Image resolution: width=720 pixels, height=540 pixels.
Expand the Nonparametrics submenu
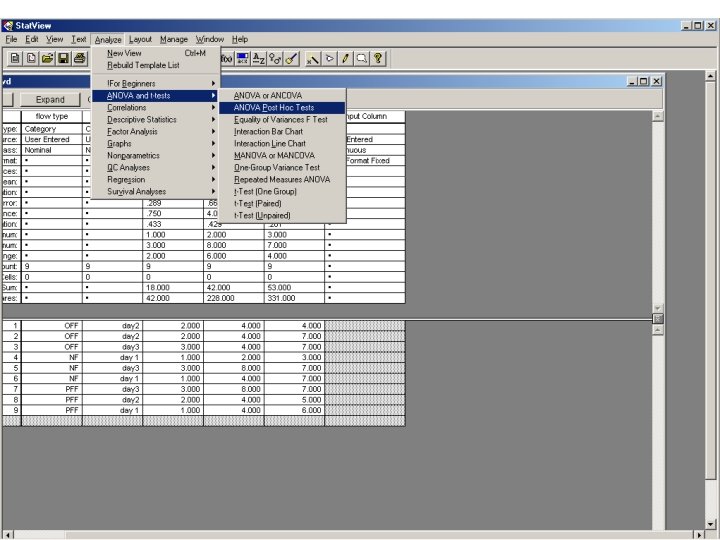point(156,156)
